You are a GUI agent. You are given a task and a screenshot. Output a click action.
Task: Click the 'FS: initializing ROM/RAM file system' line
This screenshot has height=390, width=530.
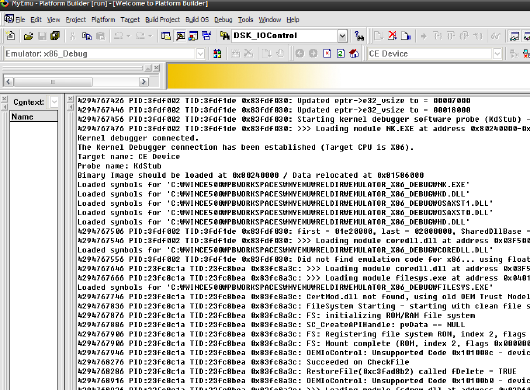pyautogui.click(x=390, y=315)
